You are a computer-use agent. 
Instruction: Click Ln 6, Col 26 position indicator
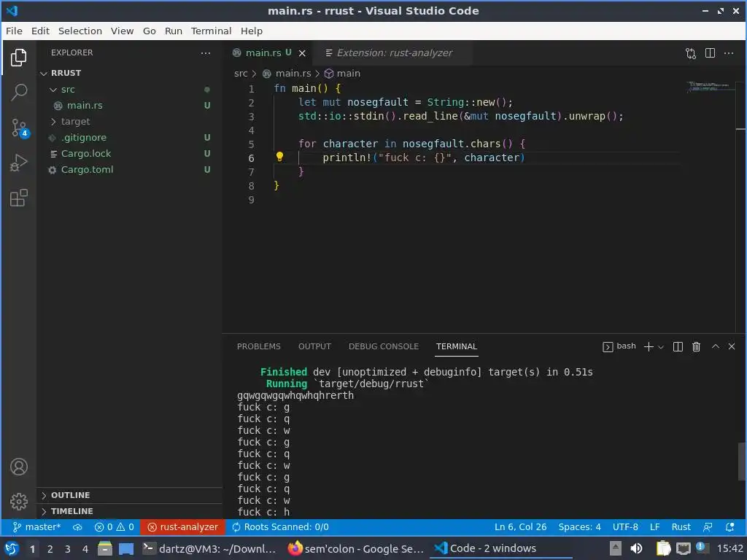click(520, 527)
